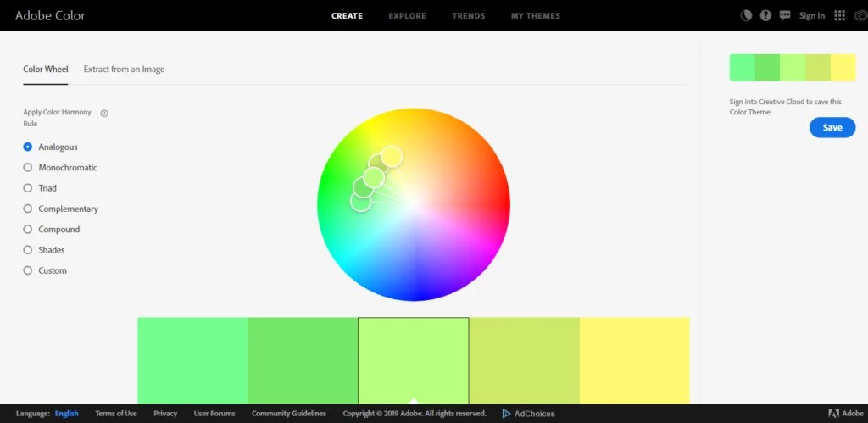Open the Create tab
This screenshot has width=868, height=423.
coord(347,15)
